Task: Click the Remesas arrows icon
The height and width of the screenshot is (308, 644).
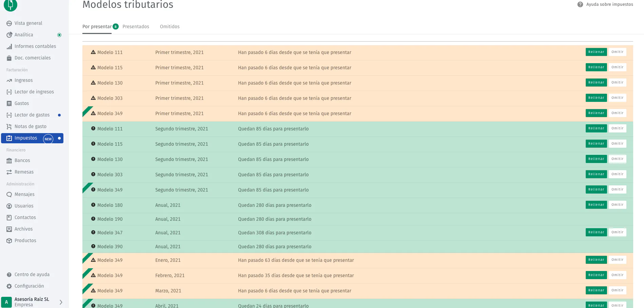Action: (9, 172)
